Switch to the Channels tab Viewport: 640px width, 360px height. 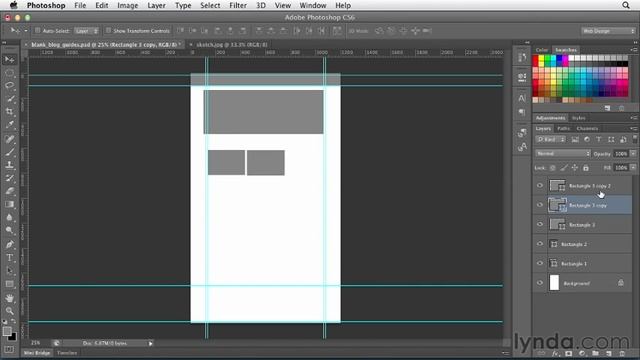click(587, 129)
